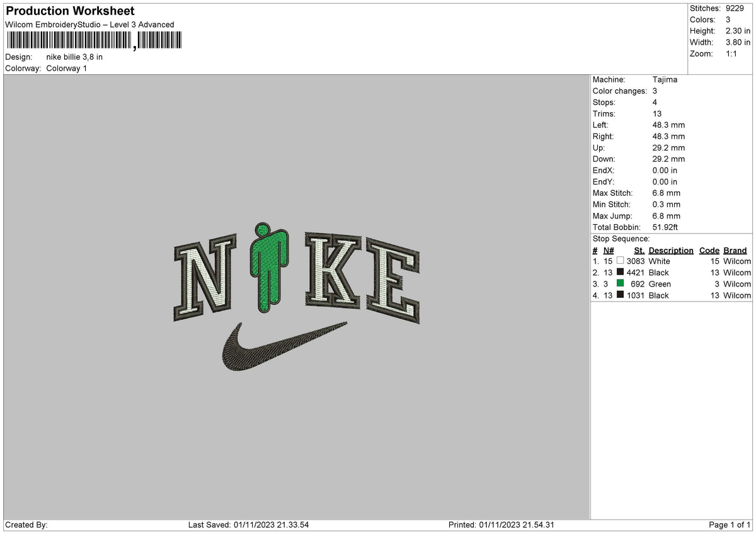
Task: Click the Down value '29.2 mm'
Action: (668, 159)
